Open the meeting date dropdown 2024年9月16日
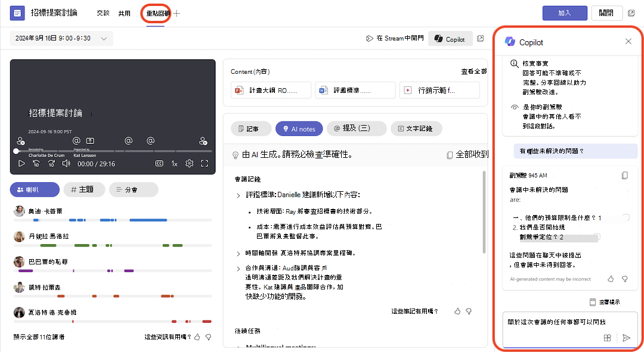Screen dimensions: 644x352 (61, 38)
